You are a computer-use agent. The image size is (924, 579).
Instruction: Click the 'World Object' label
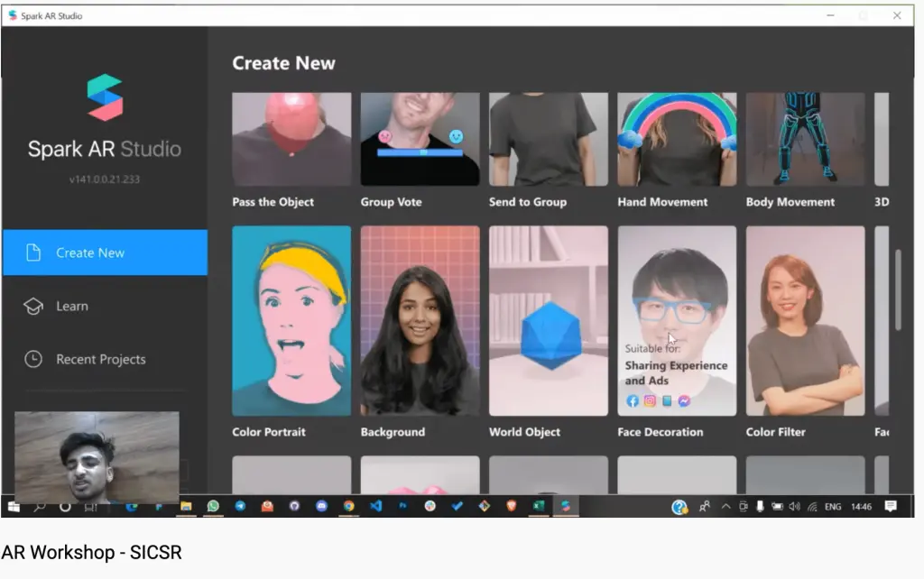pyautogui.click(x=524, y=432)
